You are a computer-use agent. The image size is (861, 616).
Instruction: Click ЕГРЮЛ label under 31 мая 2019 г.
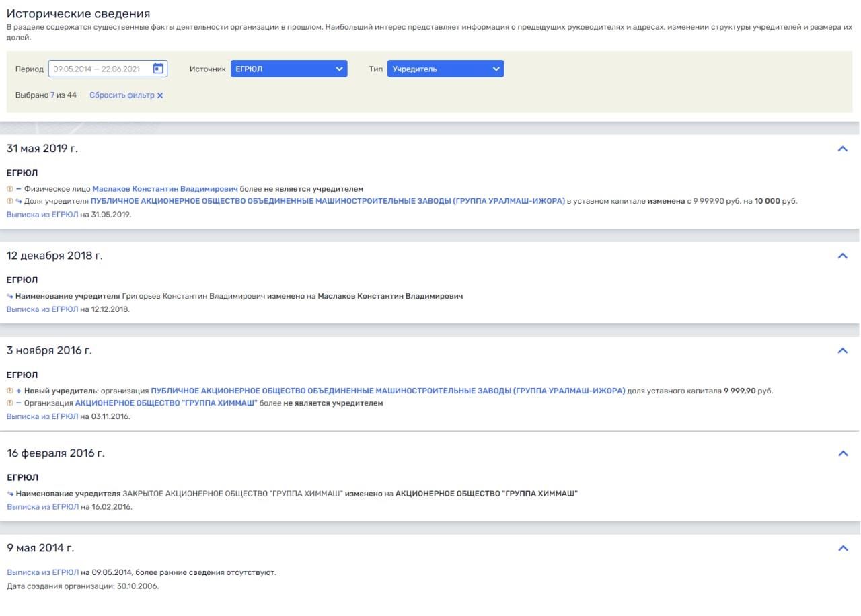coord(22,173)
